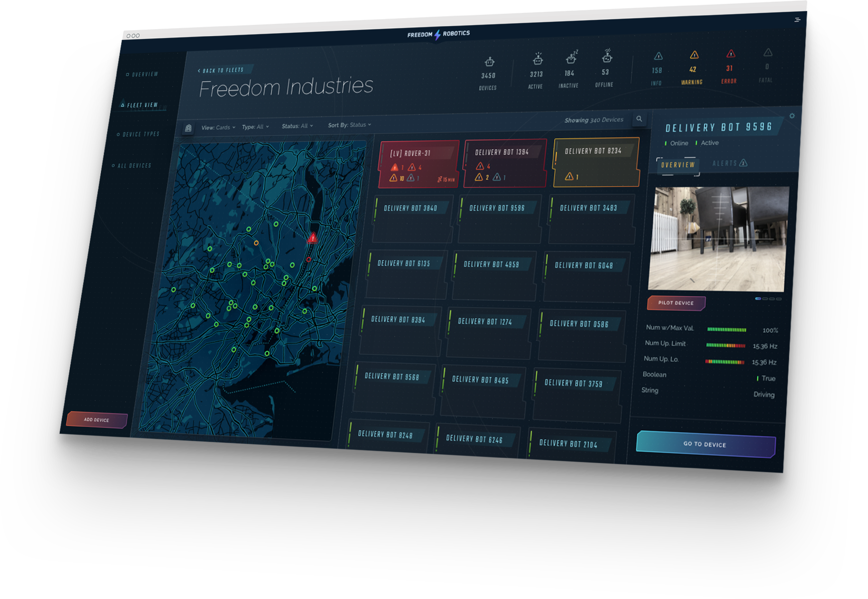
Task: Click the search magnifier icon
Action: 639,119
